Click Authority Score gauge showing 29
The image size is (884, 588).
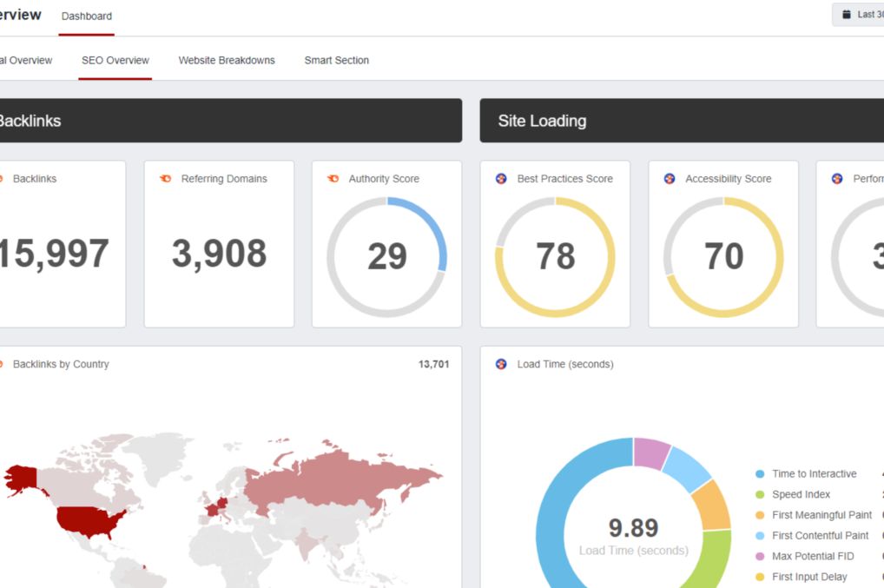pos(386,256)
